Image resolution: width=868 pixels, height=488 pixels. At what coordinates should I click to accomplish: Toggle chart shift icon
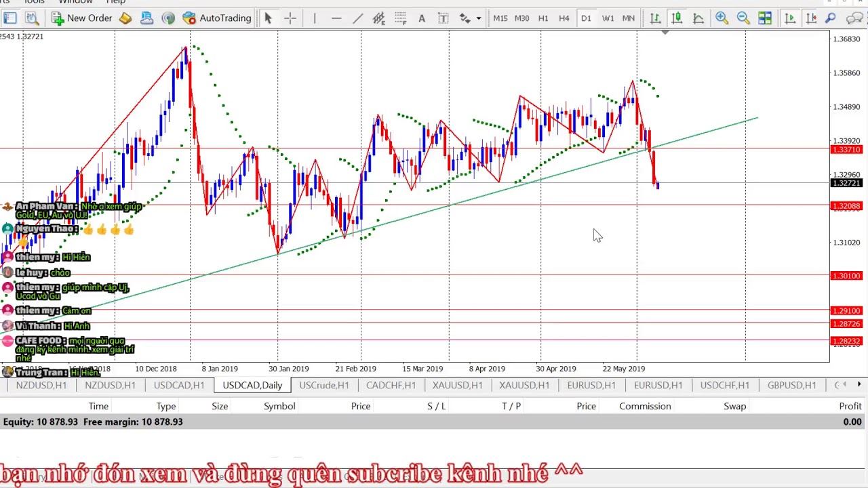(x=811, y=18)
